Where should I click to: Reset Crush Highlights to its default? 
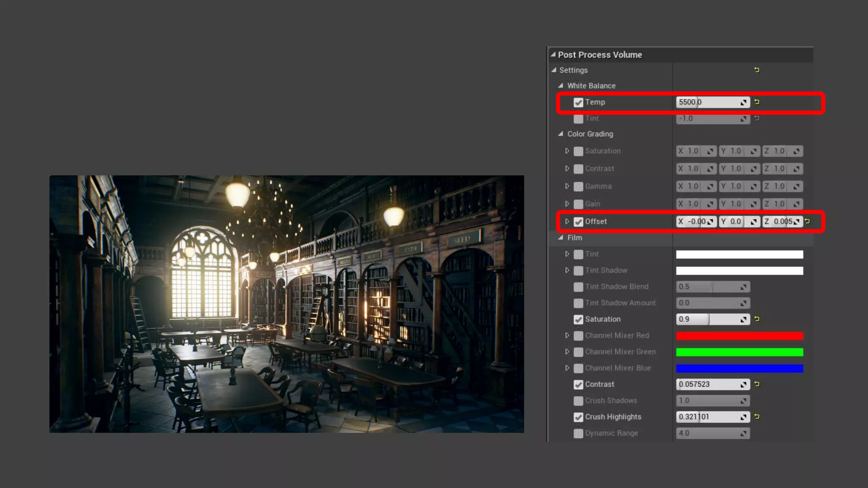coord(757,417)
